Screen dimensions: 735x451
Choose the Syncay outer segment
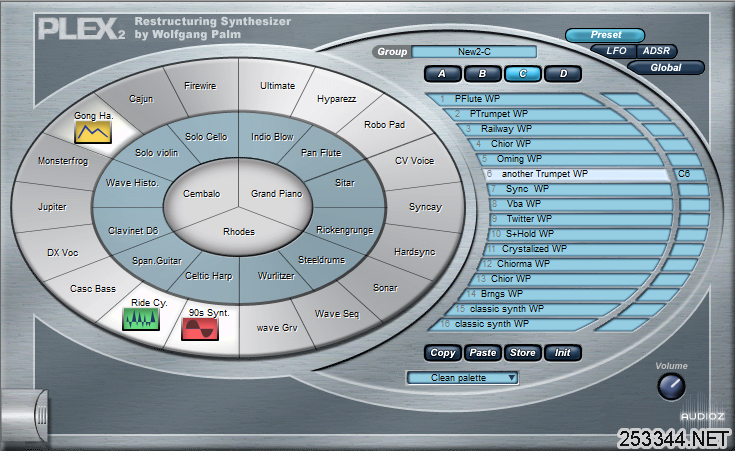[x=425, y=207]
